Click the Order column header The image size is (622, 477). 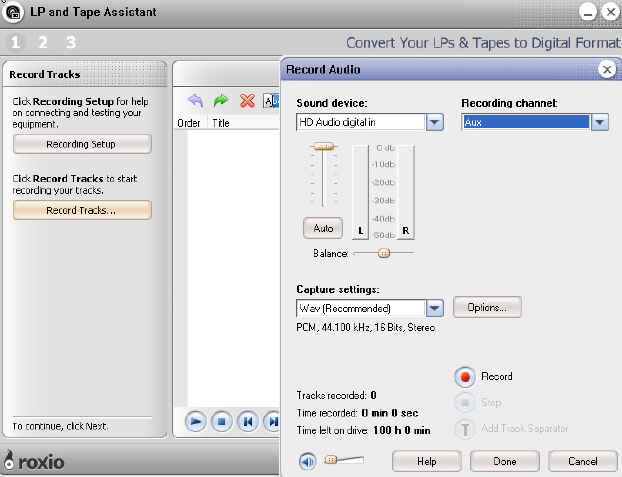tap(189, 123)
